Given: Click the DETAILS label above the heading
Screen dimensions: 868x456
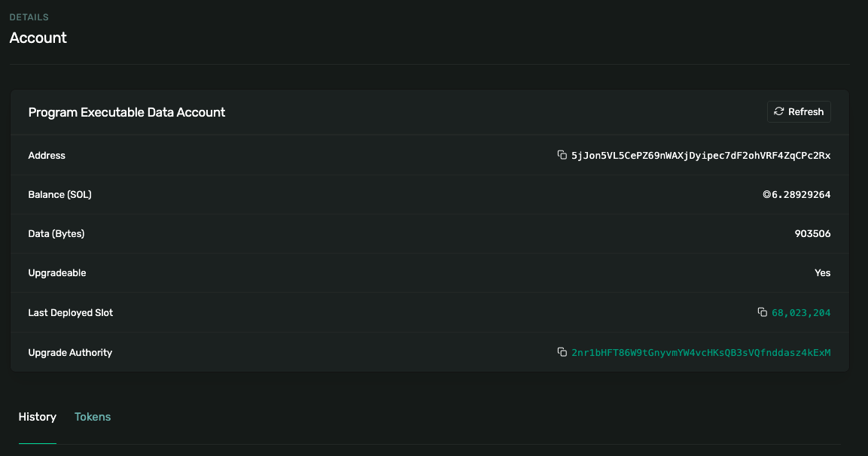Looking at the screenshot, I should point(29,17).
